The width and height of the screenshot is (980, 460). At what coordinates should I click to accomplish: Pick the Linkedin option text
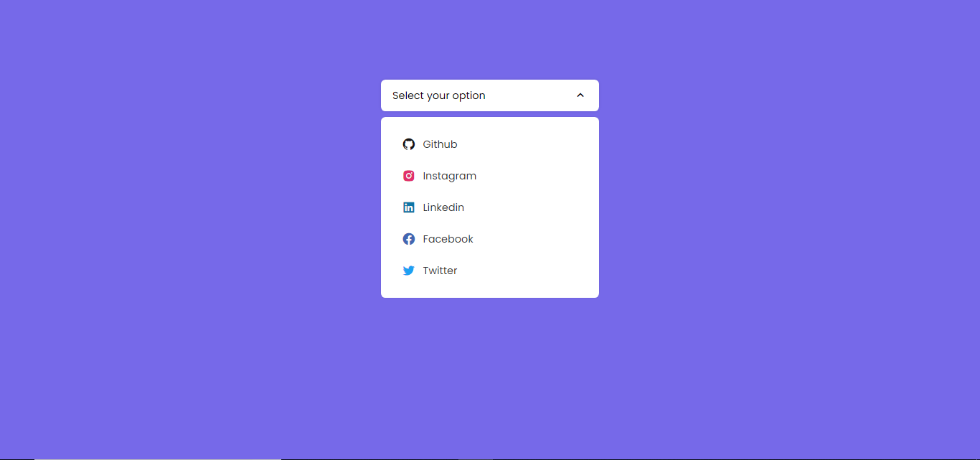(443, 207)
